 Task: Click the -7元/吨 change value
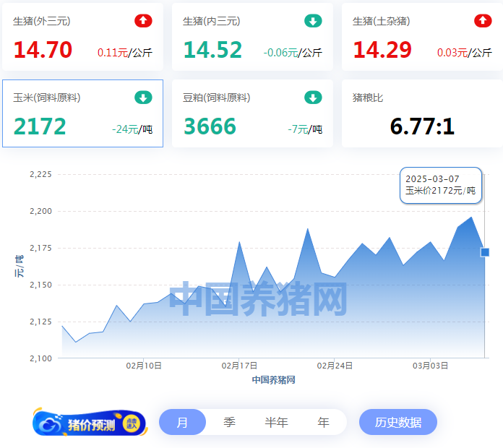coord(305,129)
